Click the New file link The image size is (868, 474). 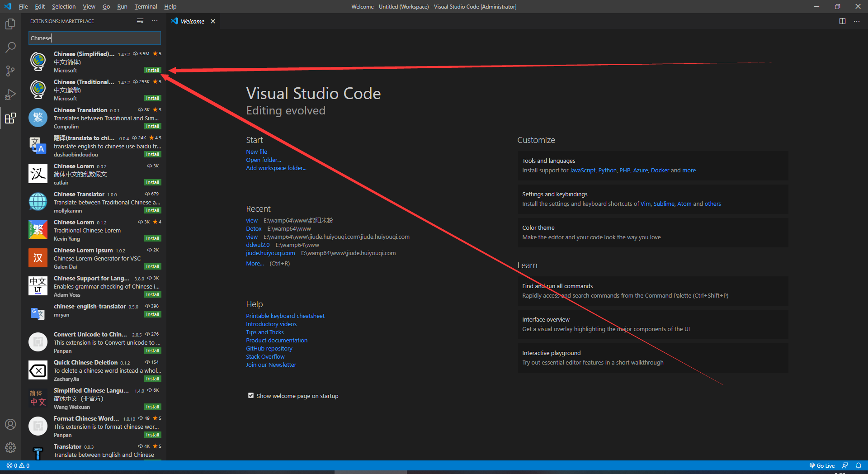256,152
